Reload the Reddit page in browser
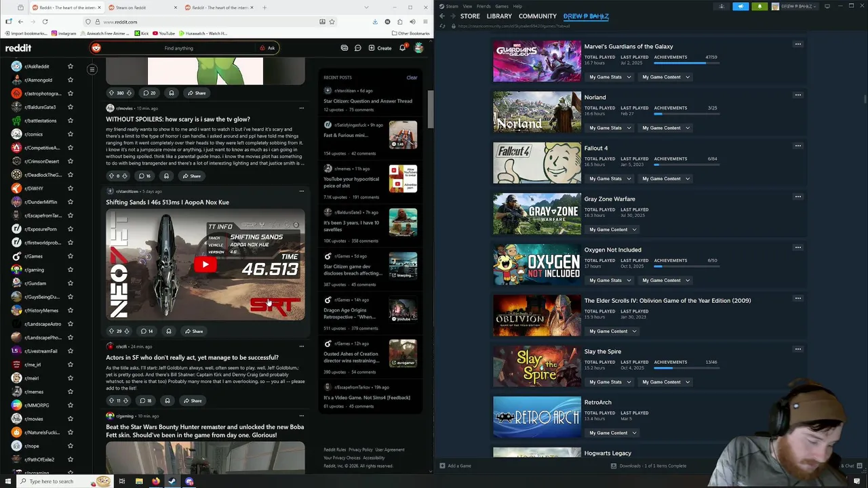 44,22
